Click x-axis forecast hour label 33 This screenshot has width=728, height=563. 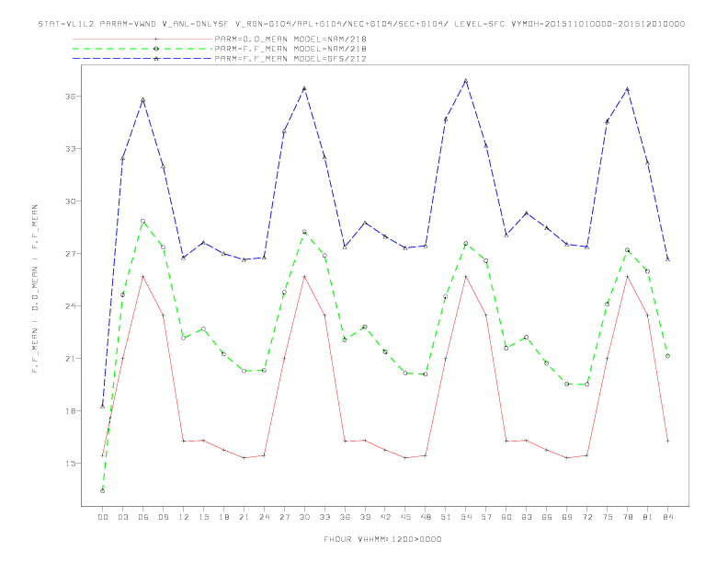[324, 517]
